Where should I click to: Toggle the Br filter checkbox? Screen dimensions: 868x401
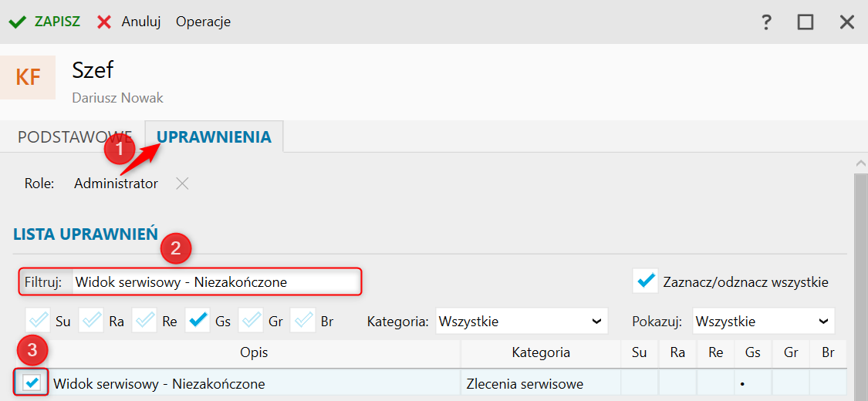click(302, 321)
